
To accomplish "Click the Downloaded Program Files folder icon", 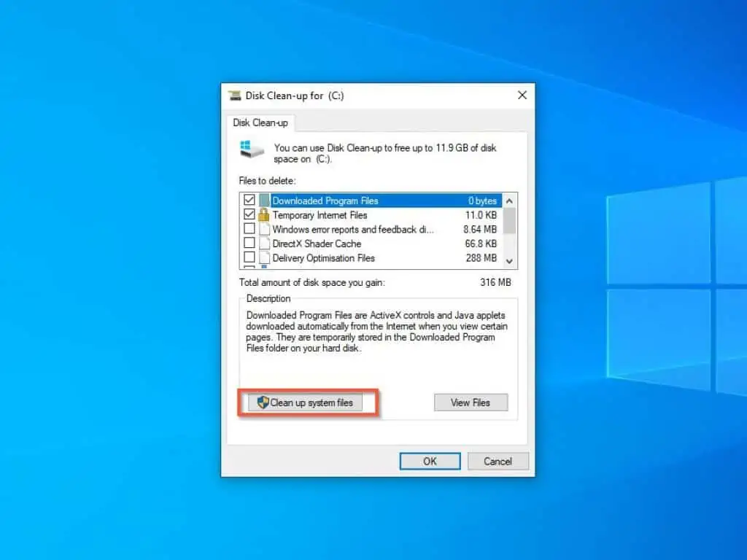I will (264, 201).
